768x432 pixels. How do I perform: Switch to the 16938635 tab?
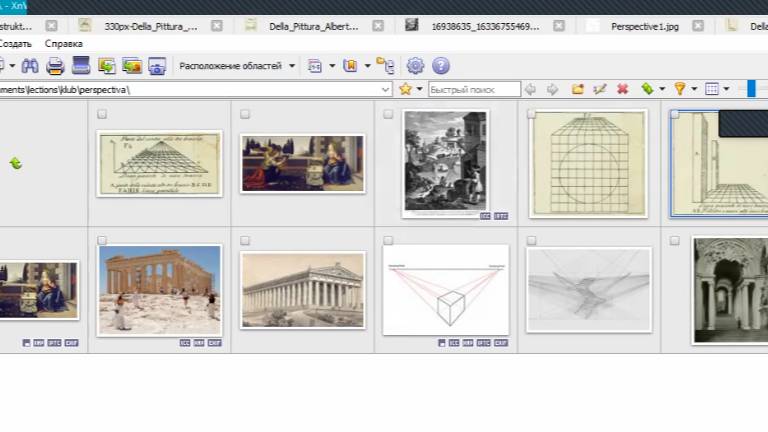tap(485, 26)
